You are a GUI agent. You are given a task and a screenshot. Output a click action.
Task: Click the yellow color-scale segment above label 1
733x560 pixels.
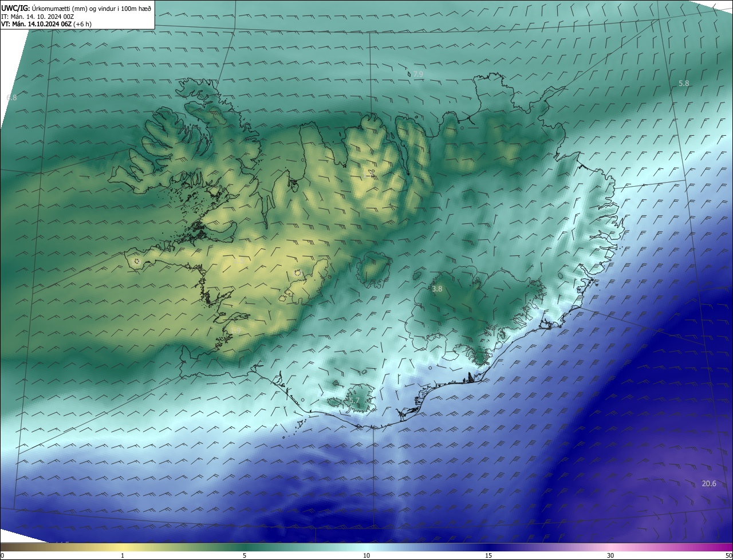[x=123, y=547]
